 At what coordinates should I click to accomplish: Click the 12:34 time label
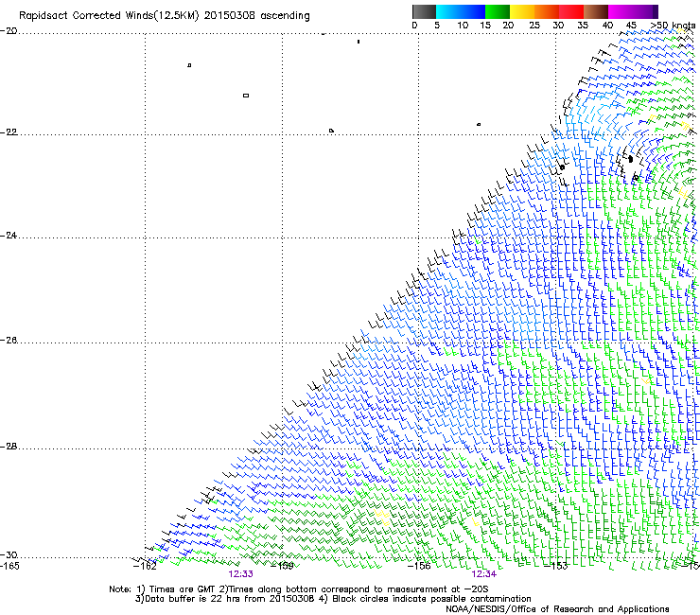(x=484, y=574)
